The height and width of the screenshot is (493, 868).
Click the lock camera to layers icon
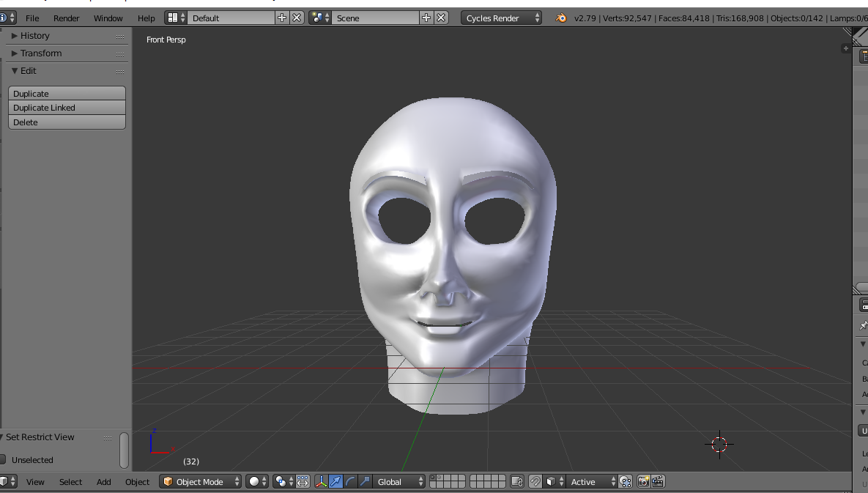point(517,481)
